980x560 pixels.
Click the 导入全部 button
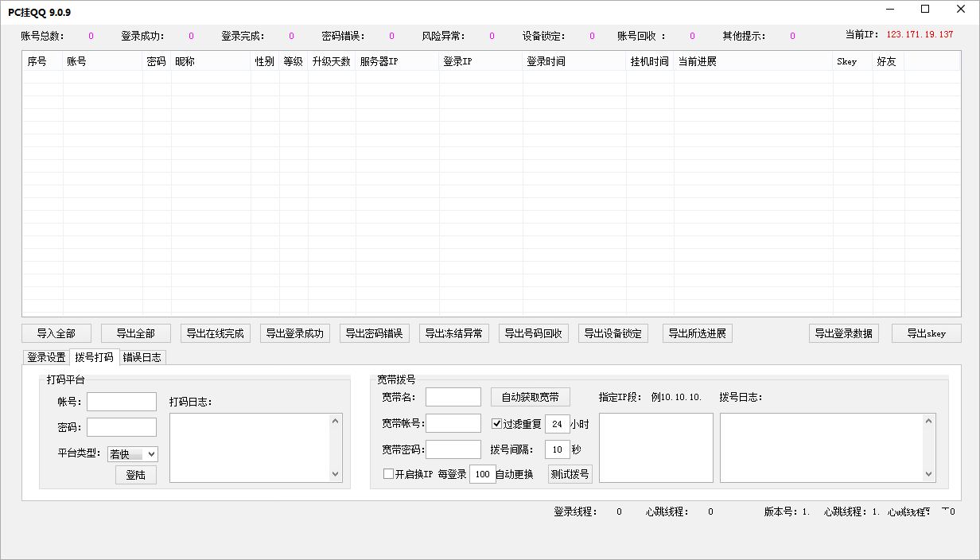[56, 333]
